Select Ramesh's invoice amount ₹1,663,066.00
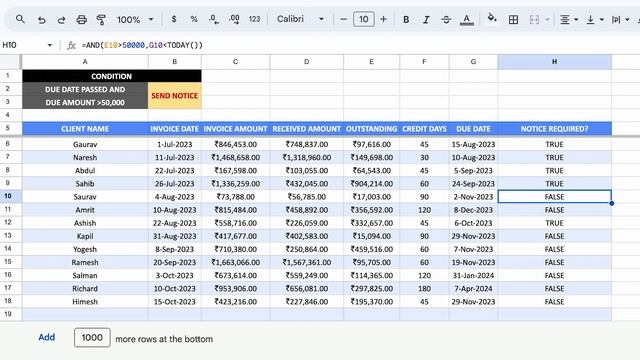The image size is (640, 360). (x=235, y=262)
